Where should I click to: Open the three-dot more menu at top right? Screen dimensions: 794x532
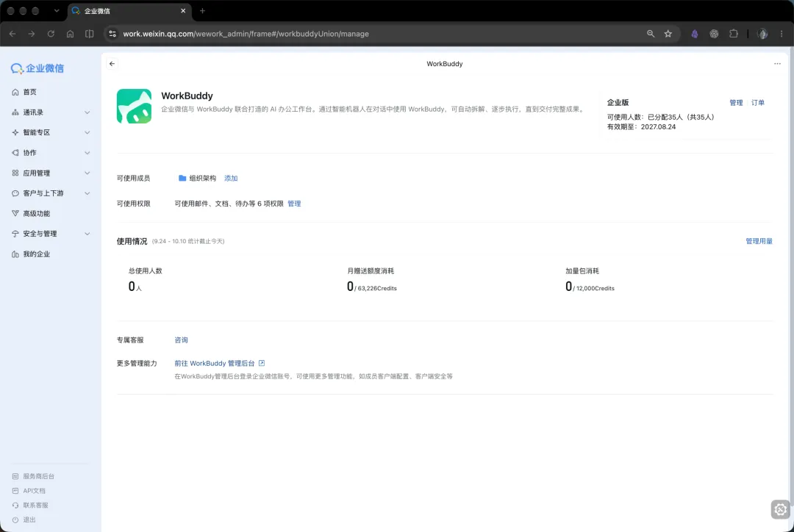pos(777,64)
